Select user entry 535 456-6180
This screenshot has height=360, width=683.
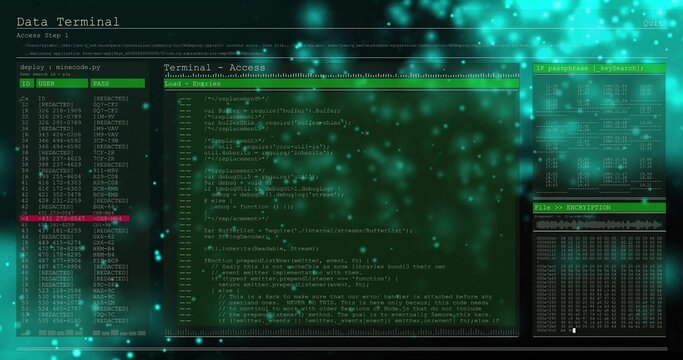60,321
